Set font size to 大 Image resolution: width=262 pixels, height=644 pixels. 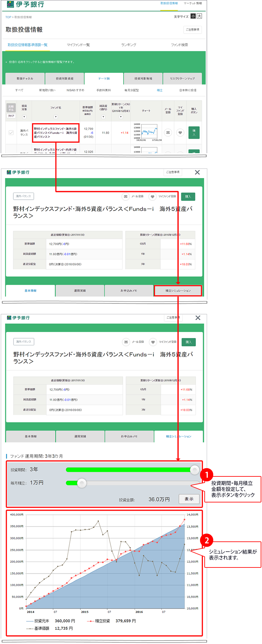pyautogui.click(x=199, y=16)
